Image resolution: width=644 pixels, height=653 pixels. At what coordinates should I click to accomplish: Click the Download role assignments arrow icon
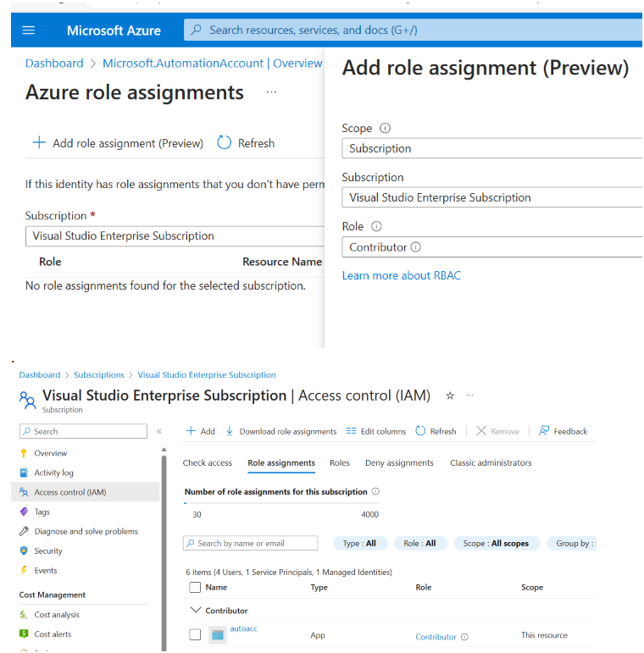[229, 431]
